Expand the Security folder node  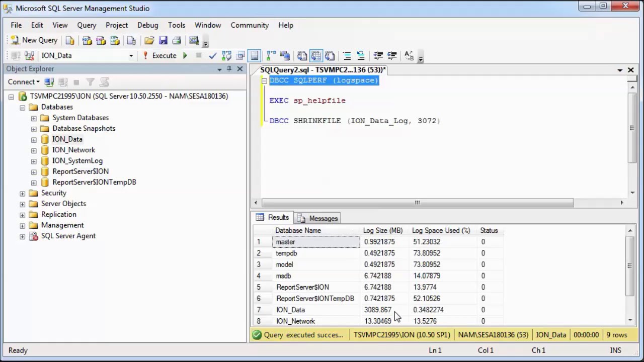click(22, 194)
